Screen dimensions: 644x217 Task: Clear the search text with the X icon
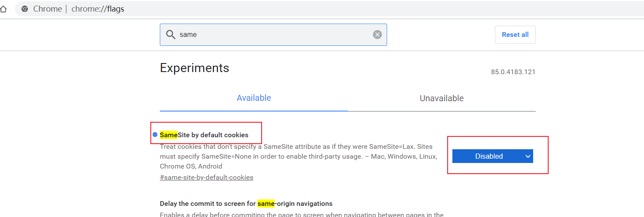[377, 35]
